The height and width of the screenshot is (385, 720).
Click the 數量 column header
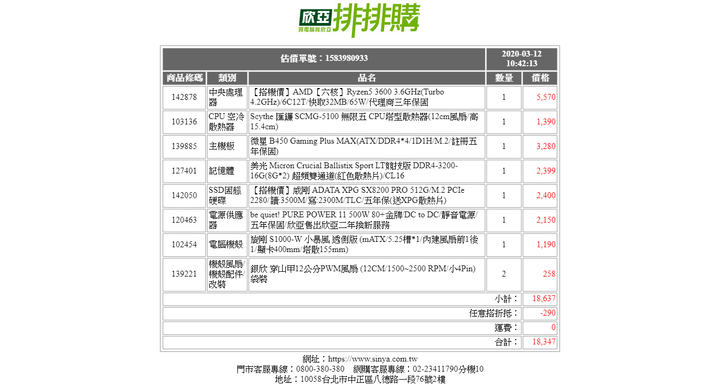[504, 78]
